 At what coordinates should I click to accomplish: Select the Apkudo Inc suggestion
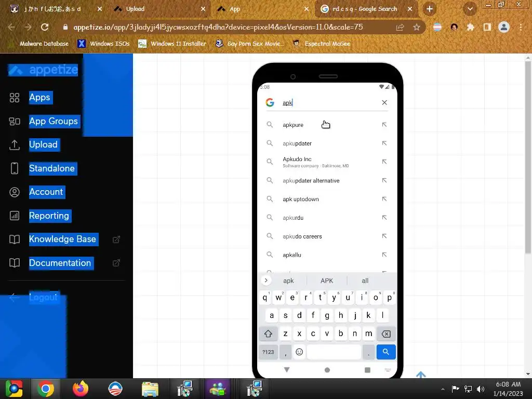tap(327, 162)
